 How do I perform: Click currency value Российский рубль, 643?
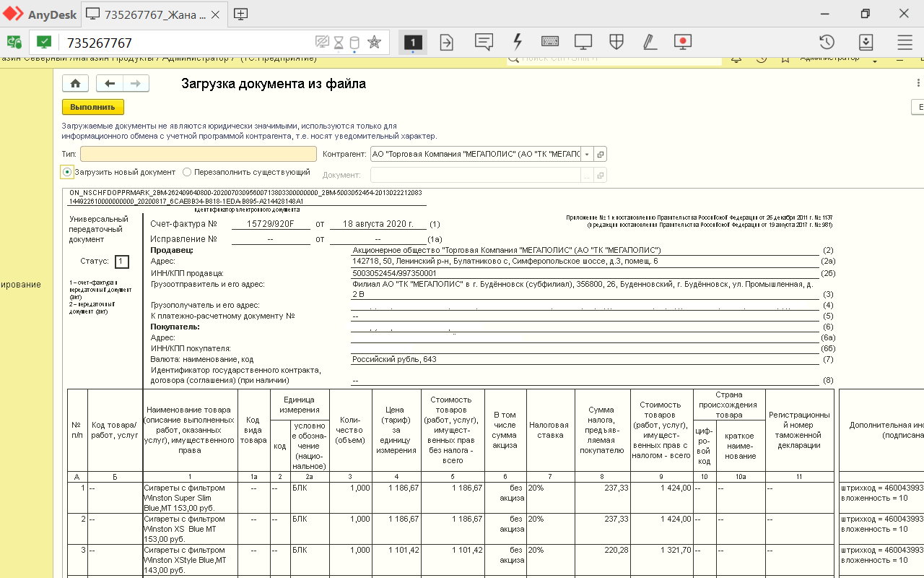[394, 359]
